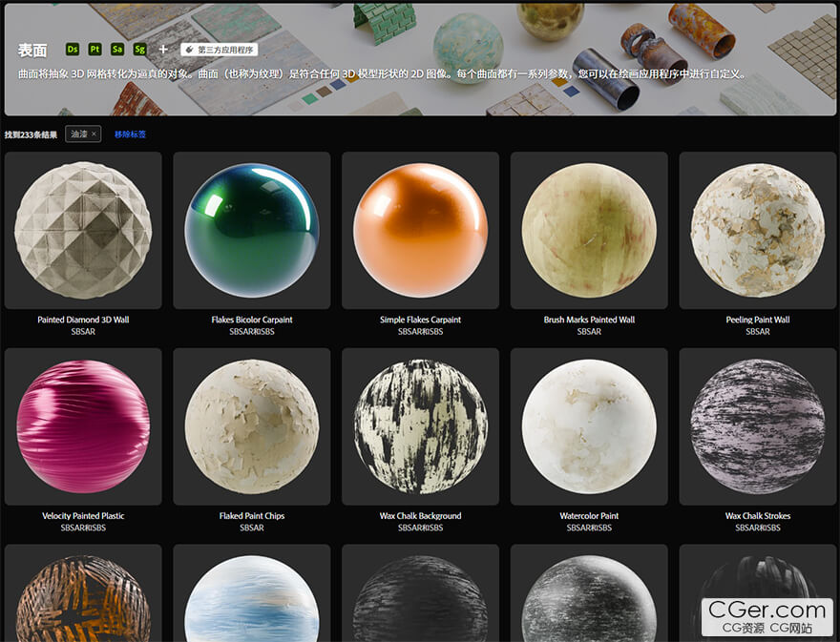
Task: Click the SBSAR label under Flaked Paint Chips
Action: (x=252, y=528)
